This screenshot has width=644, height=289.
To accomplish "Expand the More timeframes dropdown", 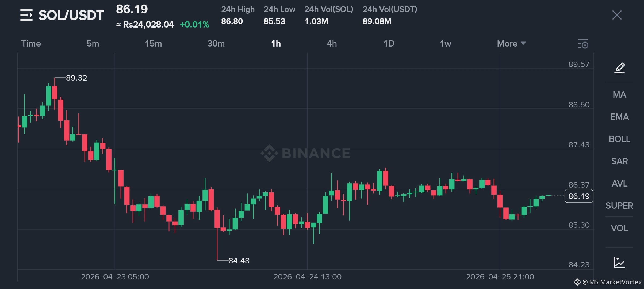I will coord(511,44).
